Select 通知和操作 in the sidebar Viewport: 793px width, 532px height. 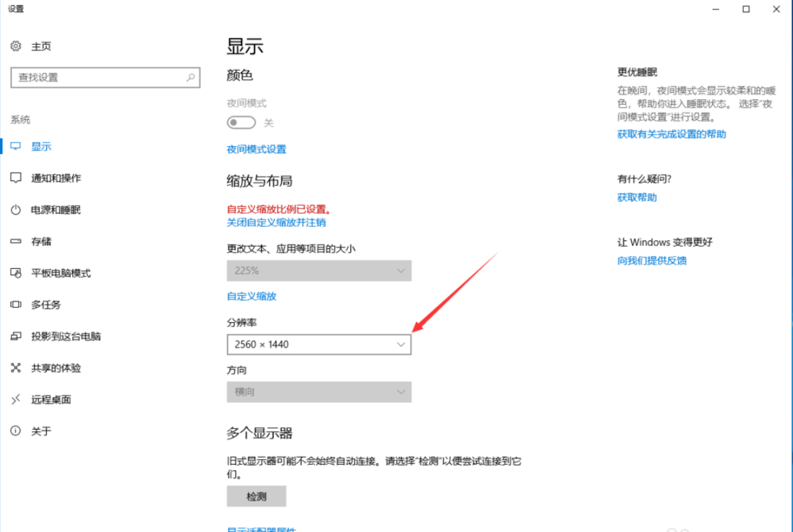pos(54,177)
